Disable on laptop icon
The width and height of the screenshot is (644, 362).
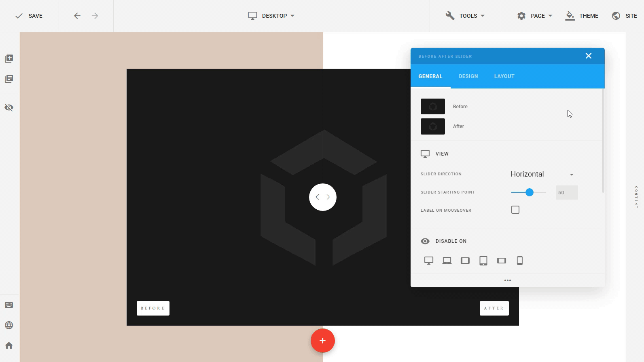tap(447, 261)
